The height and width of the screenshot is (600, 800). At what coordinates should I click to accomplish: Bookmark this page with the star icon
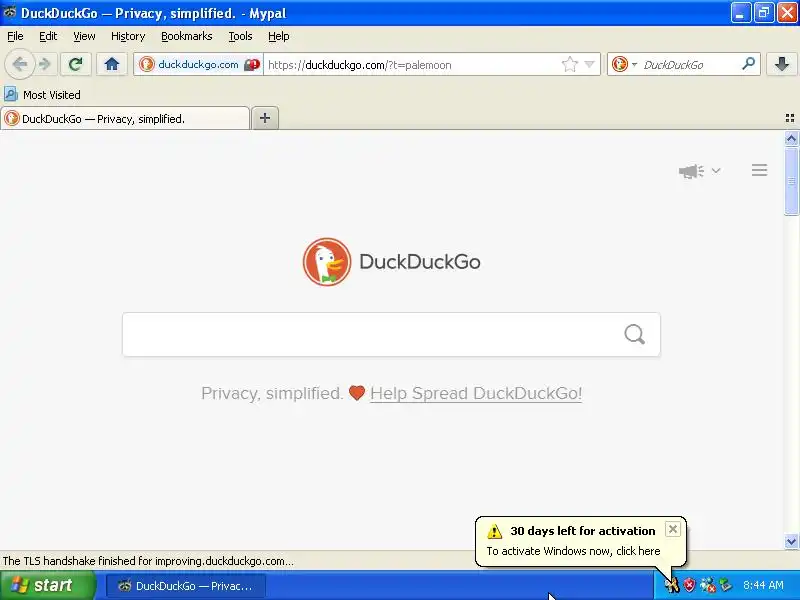[x=569, y=64]
